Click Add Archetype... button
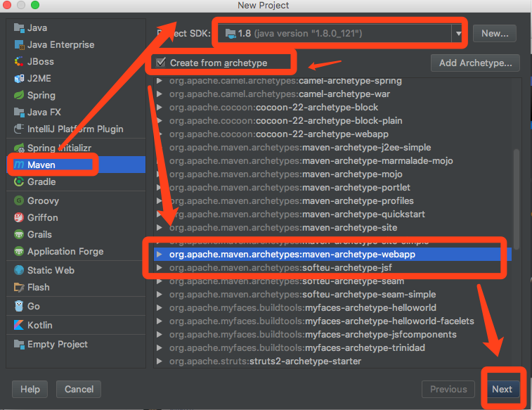Screen dimensions: 532x410 475,63
